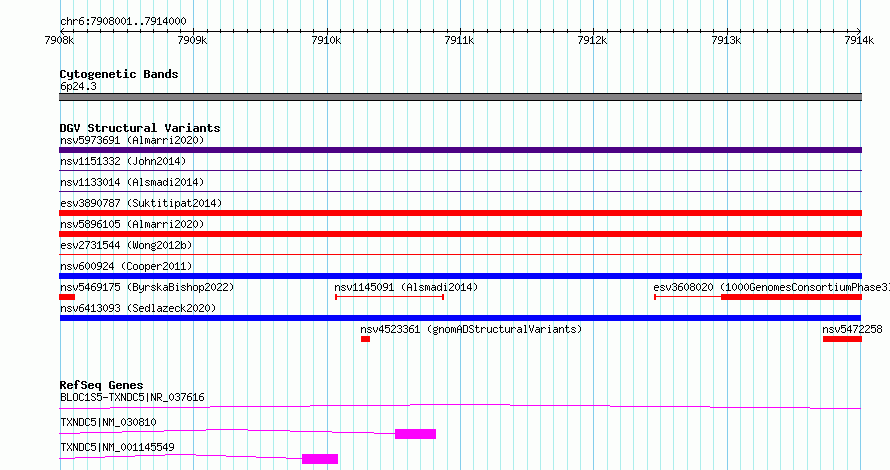Open the BLOC1S5-TXNDC5|NR_037616 gene label
Screen dimensions: 890x470
tap(132, 397)
